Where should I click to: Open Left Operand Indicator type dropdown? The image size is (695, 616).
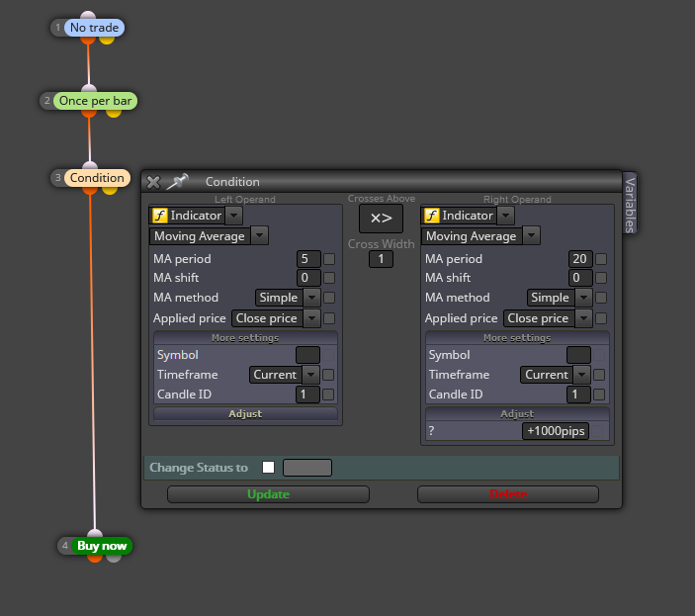[x=233, y=216]
